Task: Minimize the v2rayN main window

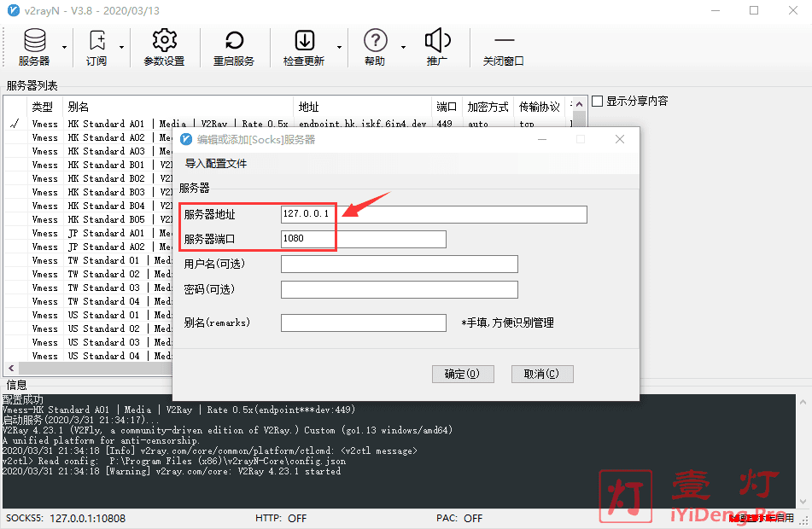Action: pyautogui.click(x=716, y=10)
